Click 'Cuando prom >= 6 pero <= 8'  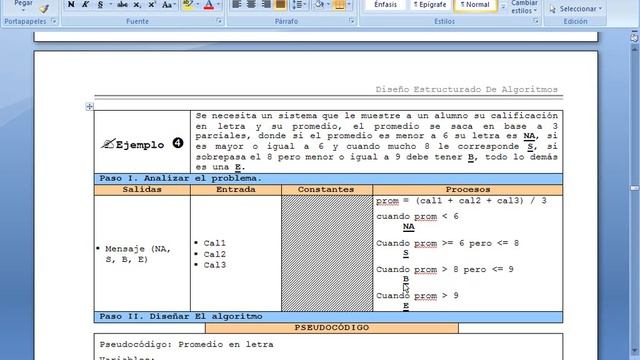[447, 243]
